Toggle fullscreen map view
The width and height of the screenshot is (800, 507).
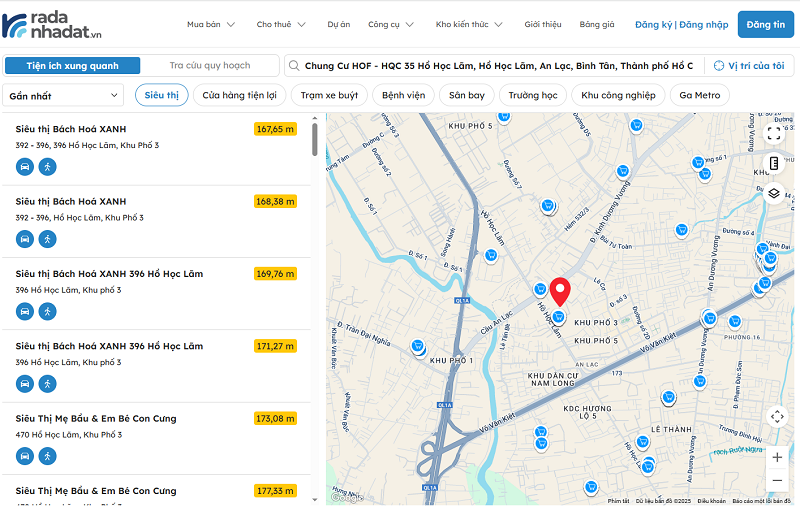point(774,132)
